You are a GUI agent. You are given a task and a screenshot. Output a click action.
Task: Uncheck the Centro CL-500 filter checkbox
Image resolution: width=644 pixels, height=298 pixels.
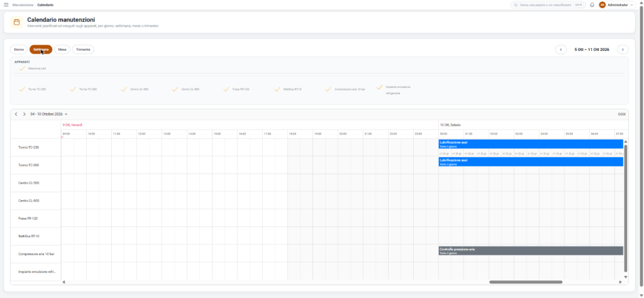[124, 89]
